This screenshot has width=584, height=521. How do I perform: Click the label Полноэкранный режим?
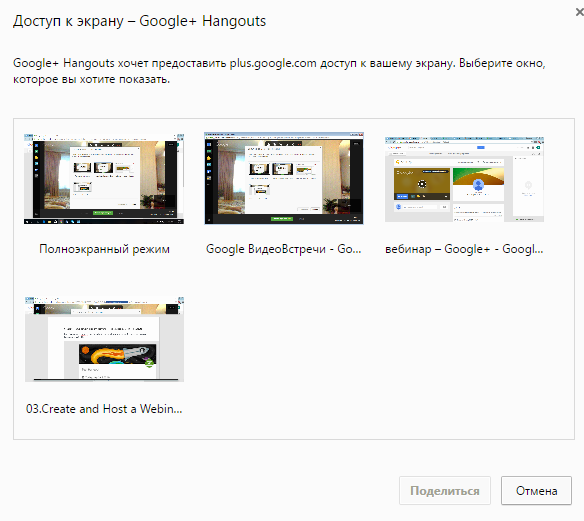104,249
